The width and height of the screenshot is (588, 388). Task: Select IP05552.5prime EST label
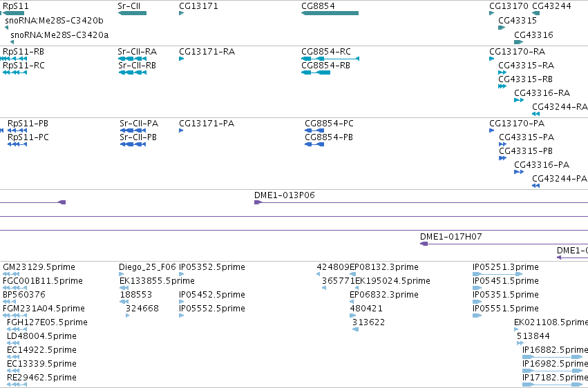[212, 309]
